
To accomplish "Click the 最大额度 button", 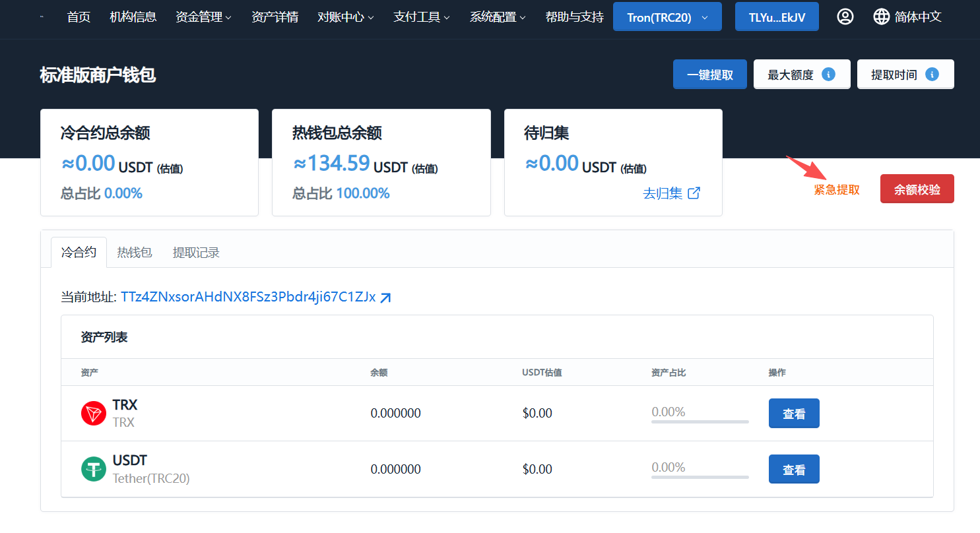I will coord(802,74).
